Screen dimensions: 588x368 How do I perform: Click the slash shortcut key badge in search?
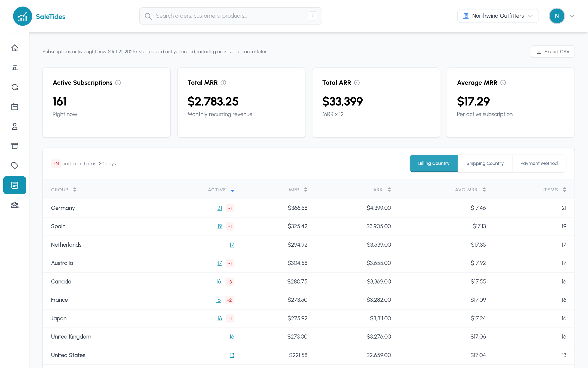click(x=313, y=16)
